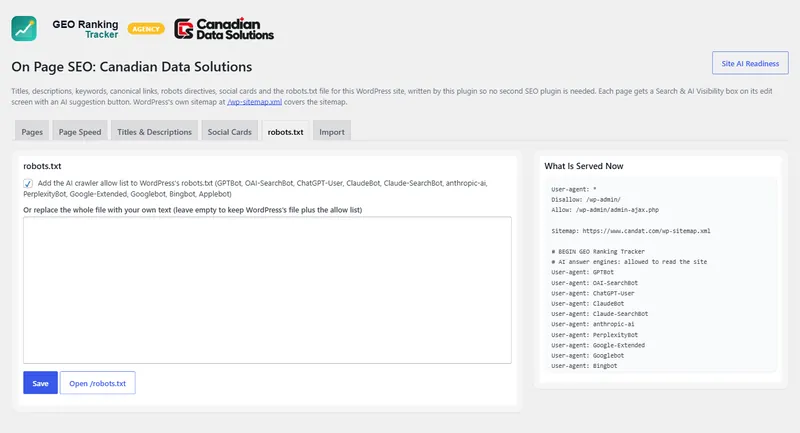Click the robots.txt section heading
This screenshot has height=433, width=800.
pyautogui.click(x=42, y=166)
